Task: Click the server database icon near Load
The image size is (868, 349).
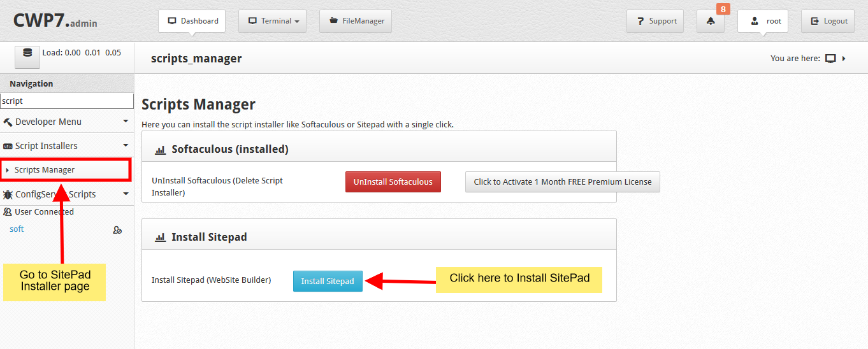Action: (x=27, y=56)
